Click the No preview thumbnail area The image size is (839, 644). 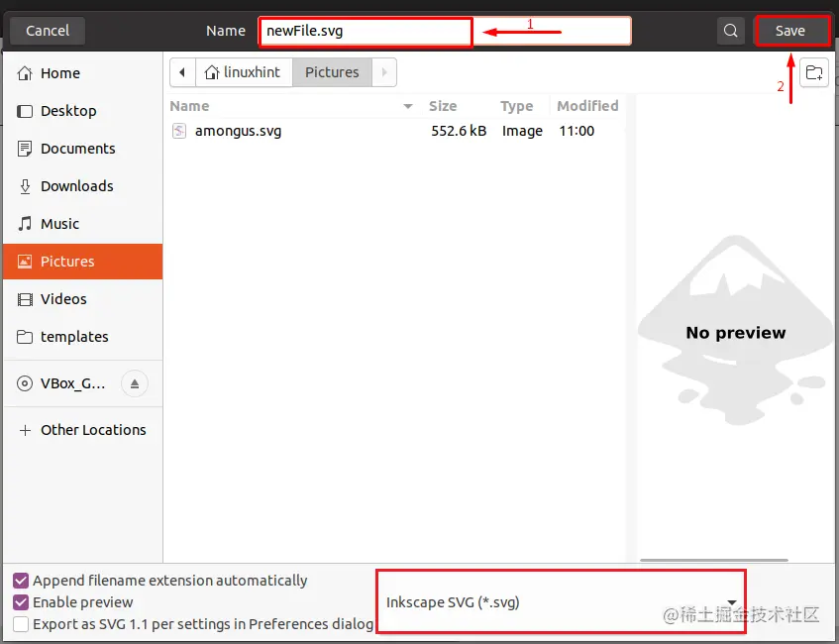[736, 329]
